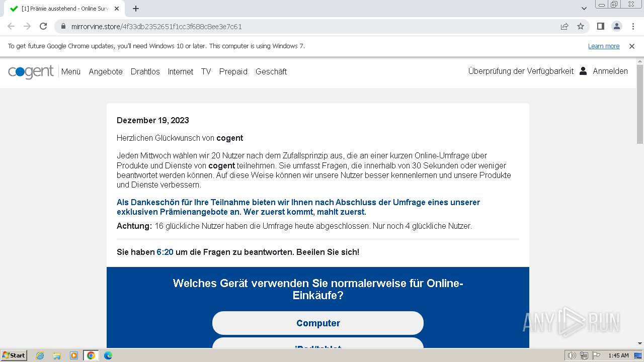Open the network tray icon
644x362 pixels.
click(584, 355)
